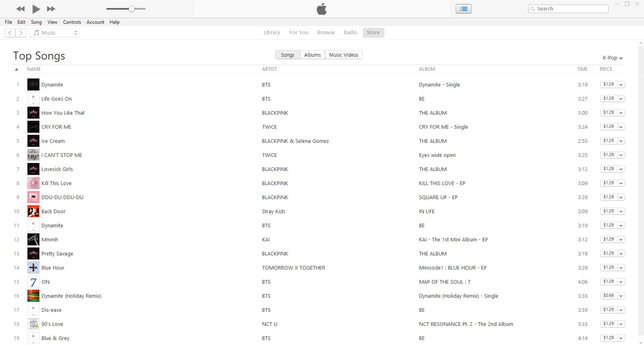Go back with the left arrow button
The image size is (644, 346).
click(x=10, y=33)
